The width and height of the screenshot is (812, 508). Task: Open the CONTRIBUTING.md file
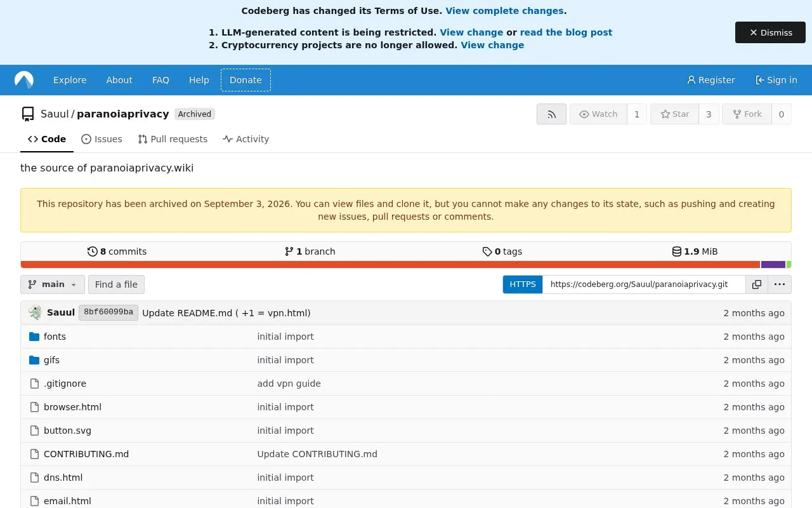click(86, 454)
